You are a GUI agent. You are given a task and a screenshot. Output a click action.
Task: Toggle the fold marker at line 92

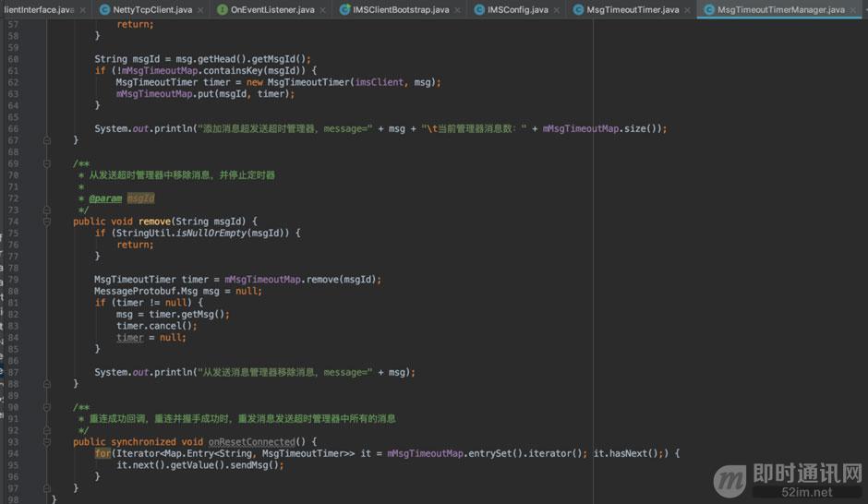(x=47, y=430)
